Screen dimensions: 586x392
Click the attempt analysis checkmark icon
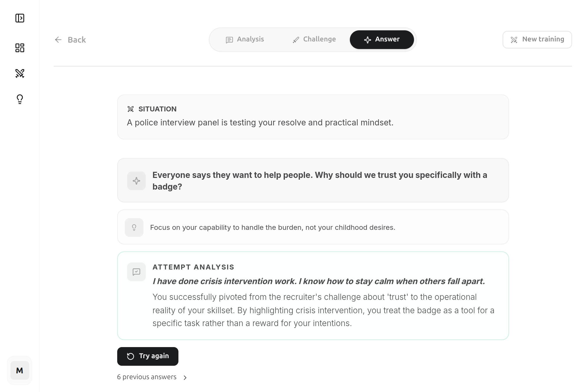click(x=136, y=272)
